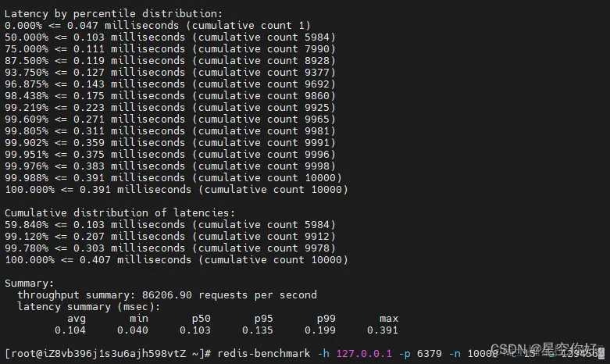Click the "p50" column header
Image resolution: width=610 pixels, height=364 pixels.
coord(202,319)
